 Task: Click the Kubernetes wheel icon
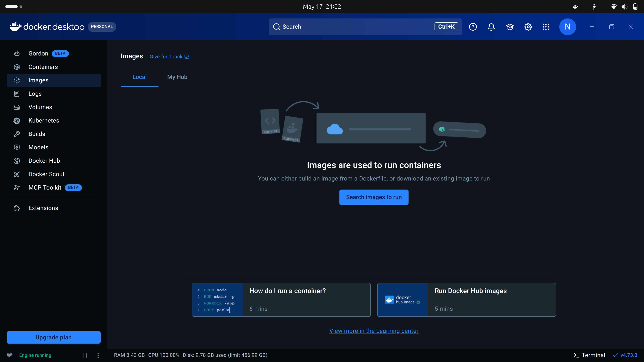point(17,121)
